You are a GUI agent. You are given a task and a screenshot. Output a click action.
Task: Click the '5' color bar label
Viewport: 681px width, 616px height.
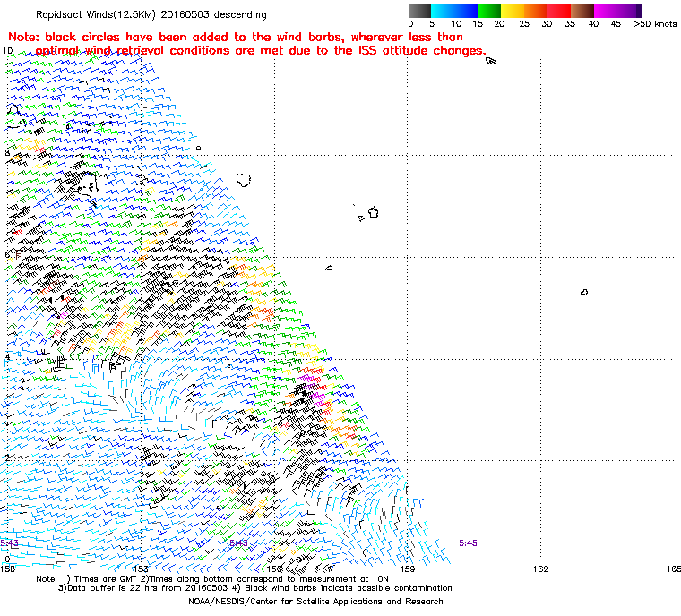click(x=432, y=24)
